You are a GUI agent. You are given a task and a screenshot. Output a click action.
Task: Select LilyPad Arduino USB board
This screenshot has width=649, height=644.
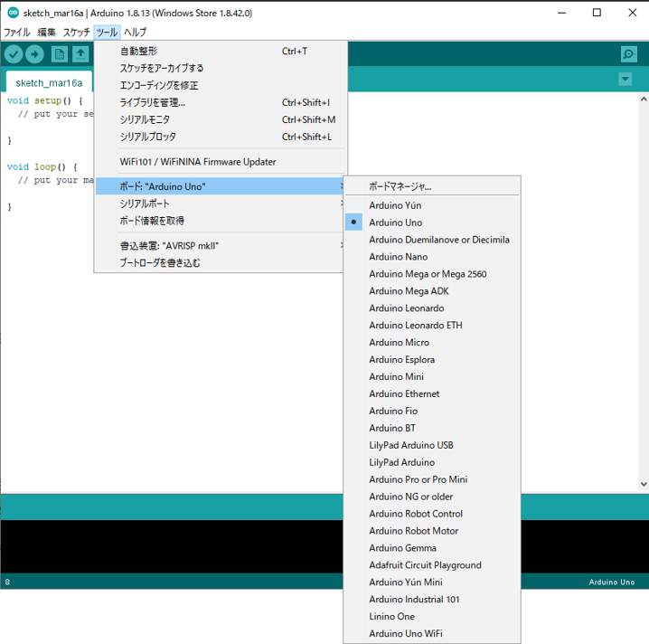(x=432, y=445)
